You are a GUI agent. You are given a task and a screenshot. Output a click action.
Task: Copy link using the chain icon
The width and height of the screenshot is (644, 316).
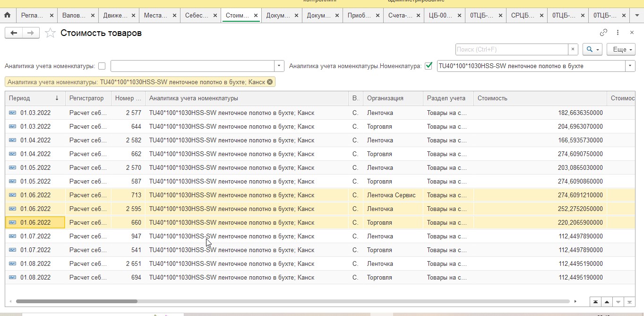coord(603,33)
